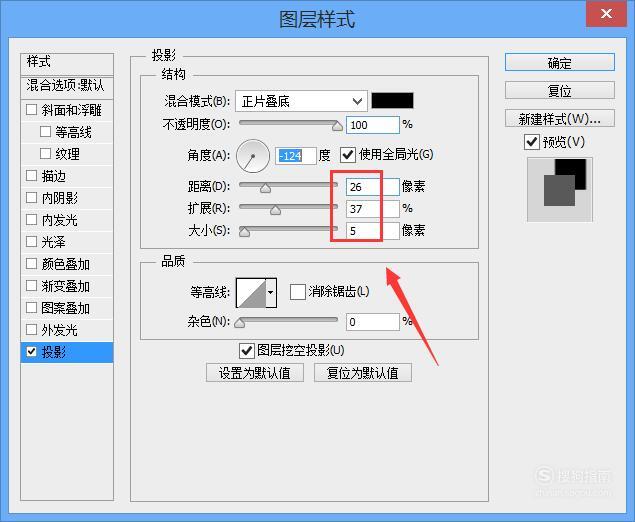Enable the 颜色叠加 checkbox

(x=31, y=264)
